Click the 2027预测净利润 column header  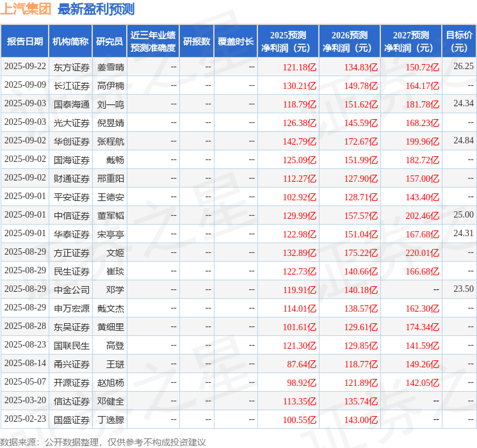411,42
